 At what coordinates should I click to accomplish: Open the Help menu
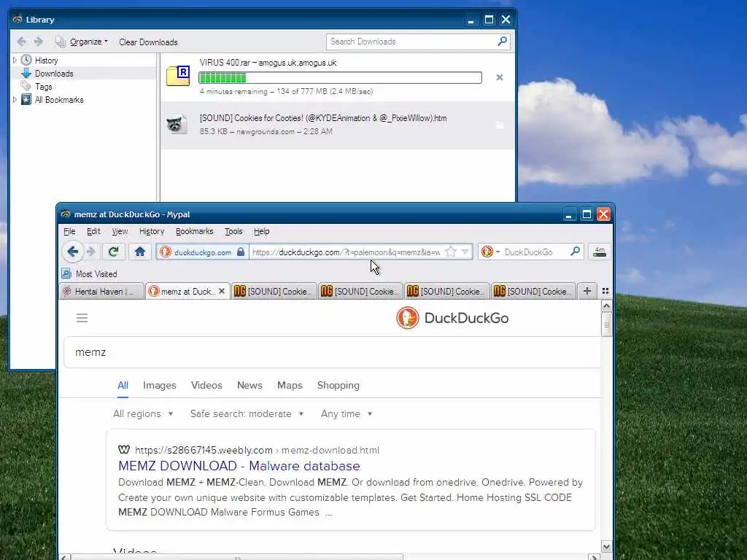(262, 231)
